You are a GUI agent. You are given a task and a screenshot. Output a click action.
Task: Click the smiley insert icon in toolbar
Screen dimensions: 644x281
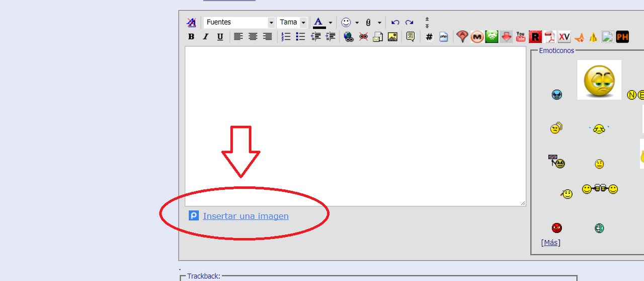(346, 22)
